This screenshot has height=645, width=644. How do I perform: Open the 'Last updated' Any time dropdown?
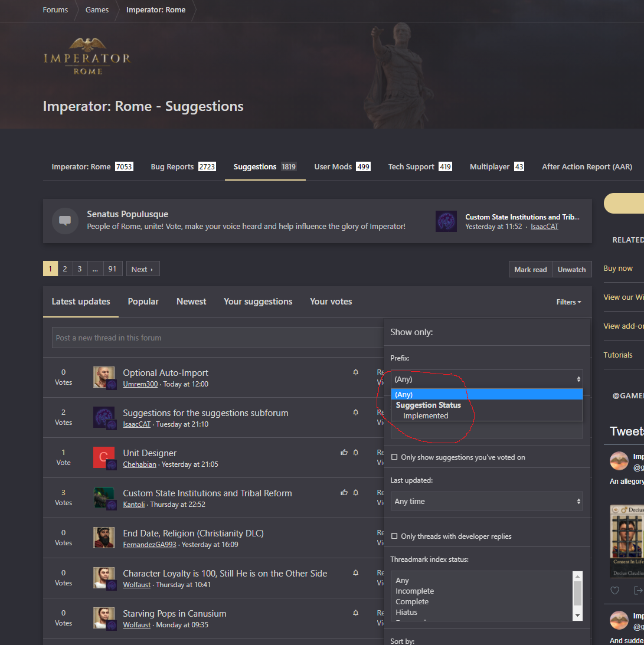(486, 501)
